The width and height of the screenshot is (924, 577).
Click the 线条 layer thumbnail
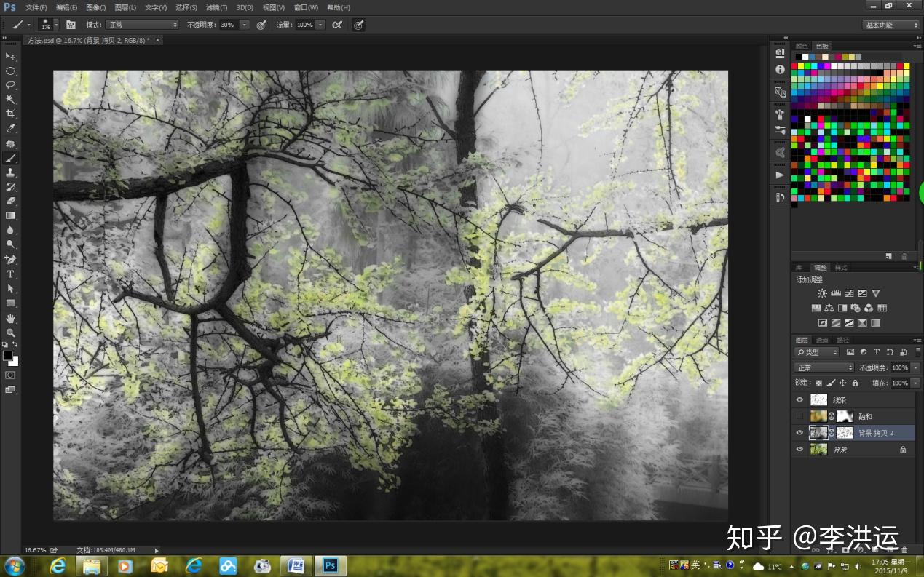click(x=819, y=400)
